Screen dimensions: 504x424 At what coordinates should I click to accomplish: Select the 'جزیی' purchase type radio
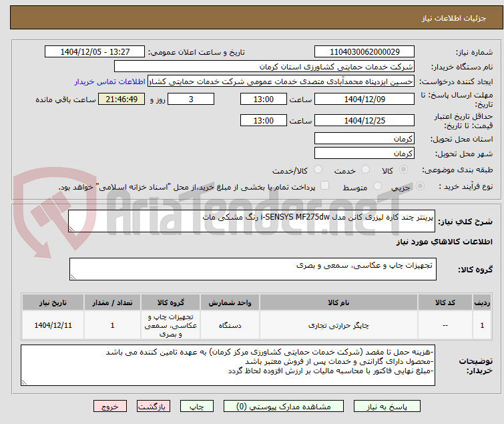tap(420, 186)
